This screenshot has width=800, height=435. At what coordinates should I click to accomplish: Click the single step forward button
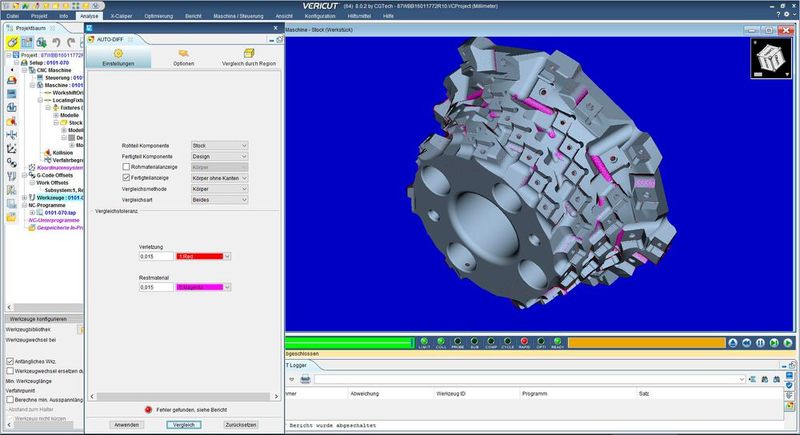(774, 343)
